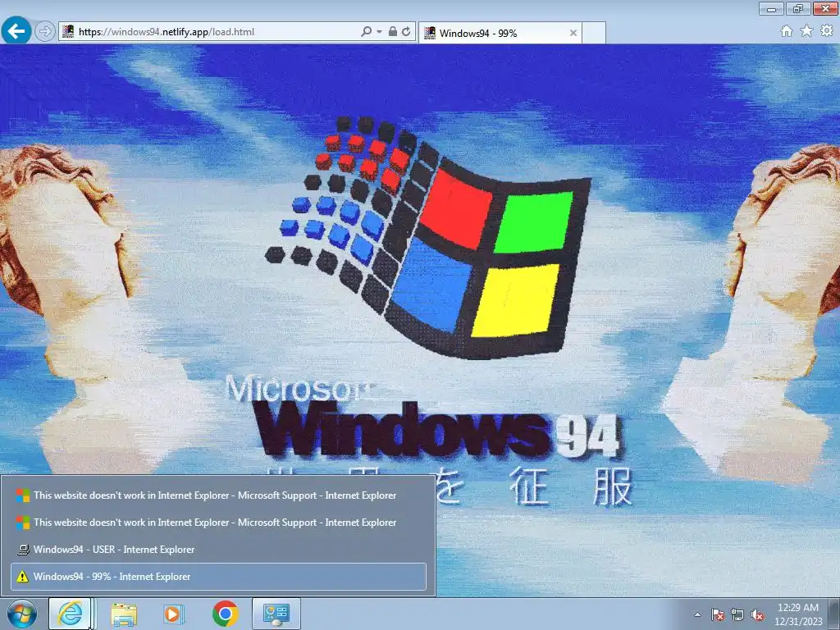Screen dimensions: 840x630
Task: Open a new blank tab
Action: pos(594,33)
